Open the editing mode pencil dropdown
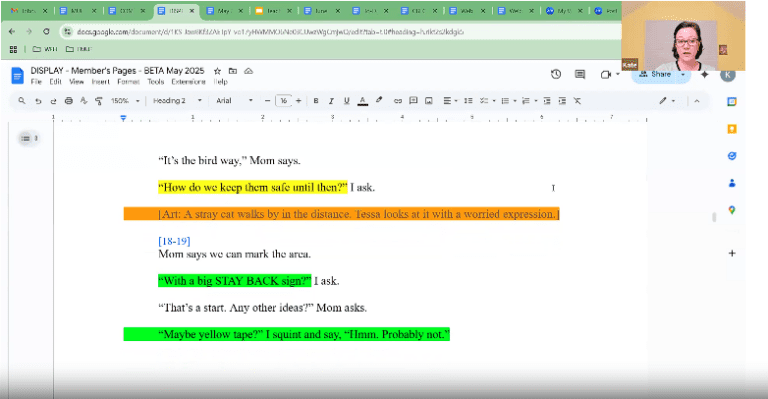The image size is (768, 399). 667,101
